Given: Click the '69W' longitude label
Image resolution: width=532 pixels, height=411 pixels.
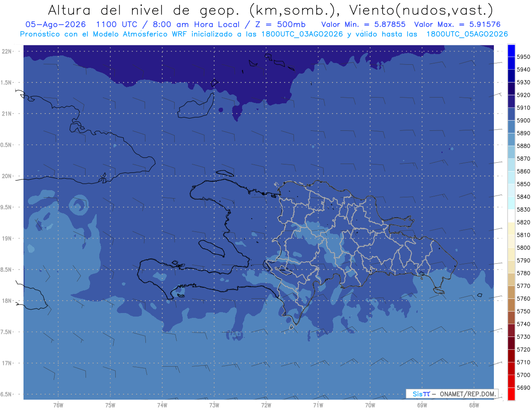Looking at the screenshot, I should click(422, 405).
